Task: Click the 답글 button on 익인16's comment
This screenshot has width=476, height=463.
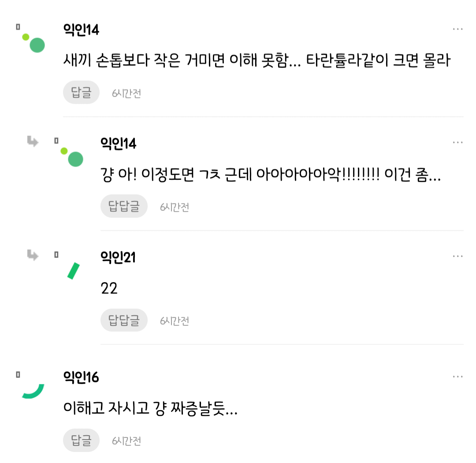Action: pyautogui.click(x=81, y=440)
